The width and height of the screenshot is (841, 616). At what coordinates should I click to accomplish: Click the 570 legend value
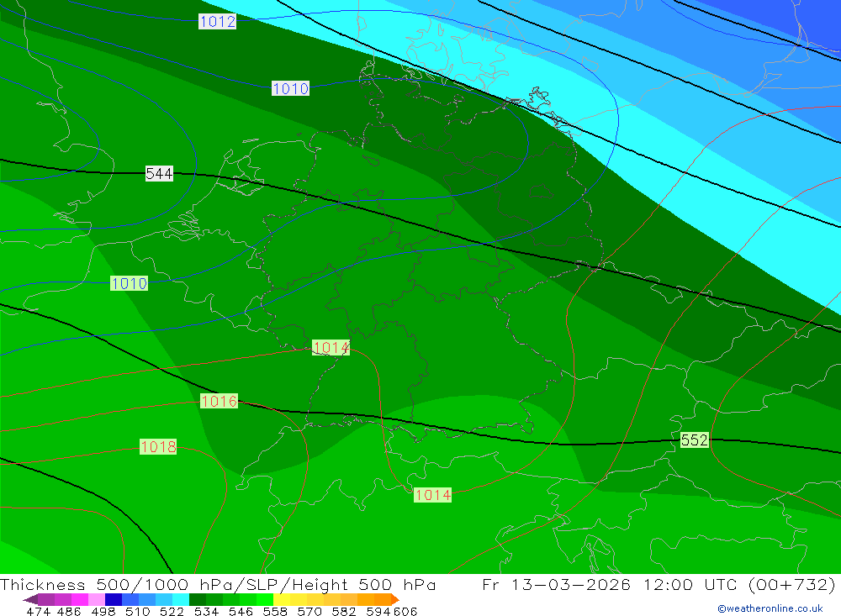point(309,611)
